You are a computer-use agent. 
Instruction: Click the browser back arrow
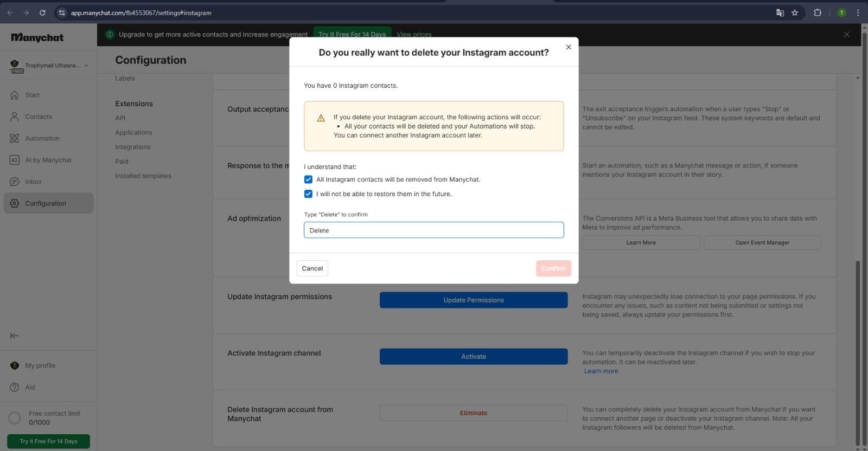pos(10,12)
